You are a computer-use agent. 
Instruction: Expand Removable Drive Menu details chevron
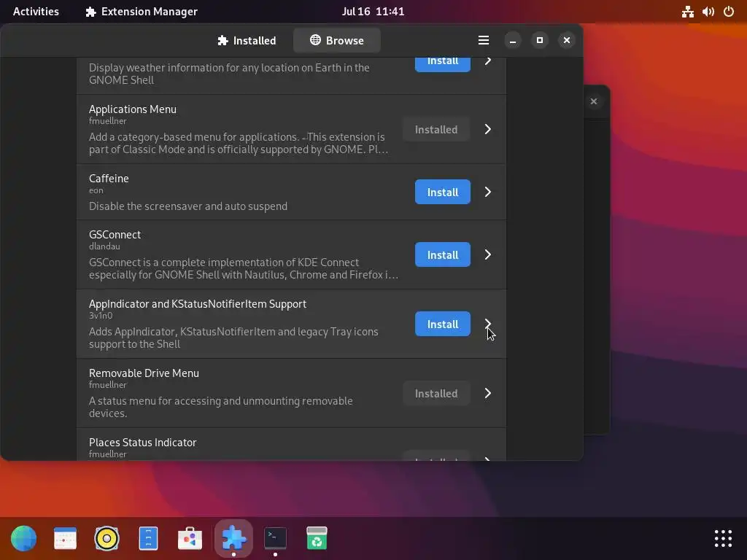coord(488,393)
